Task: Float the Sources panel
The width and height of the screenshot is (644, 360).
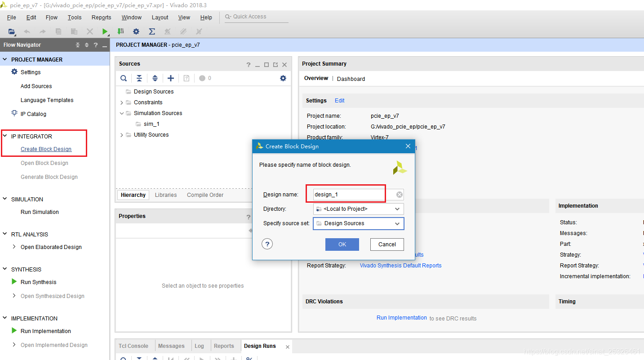Action: pos(275,65)
